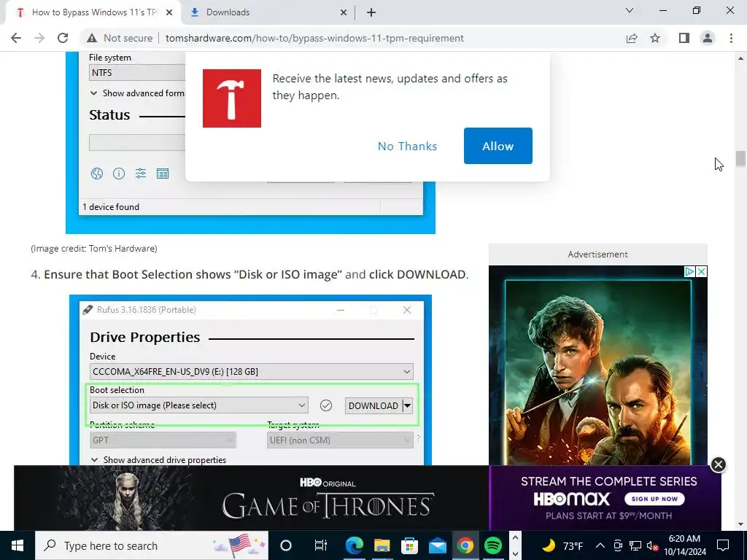Open the GPT partition scheme dropdown
This screenshot has width=747, height=560.
click(x=163, y=440)
